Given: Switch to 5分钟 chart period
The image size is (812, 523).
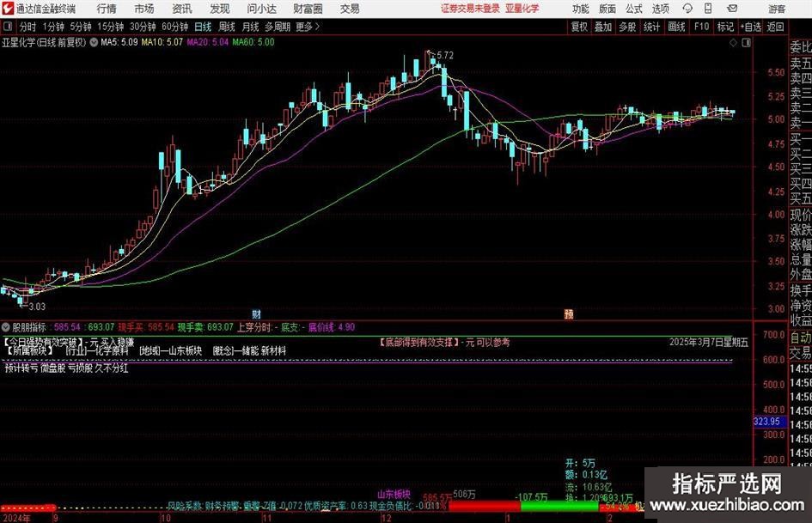Looking at the screenshot, I should [81, 27].
